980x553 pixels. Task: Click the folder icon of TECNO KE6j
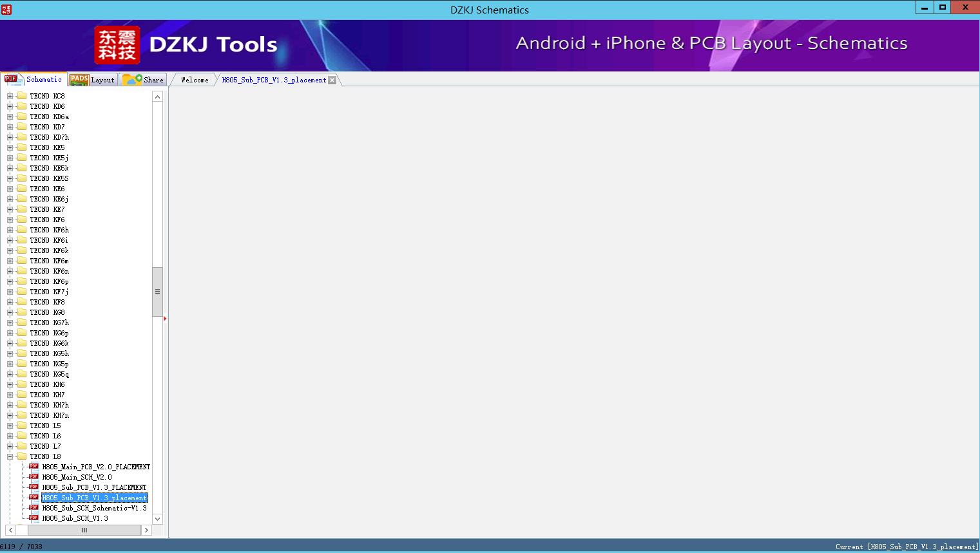[21, 199]
